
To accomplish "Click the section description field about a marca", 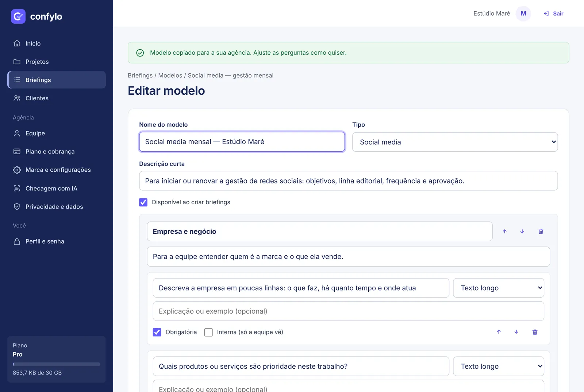I will click(349, 257).
